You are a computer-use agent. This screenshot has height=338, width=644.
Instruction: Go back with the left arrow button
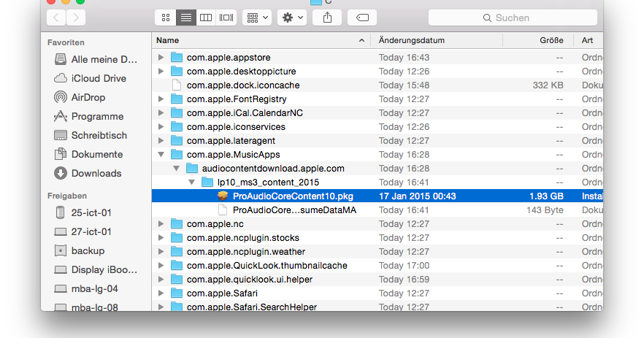[x=56, y=18]
